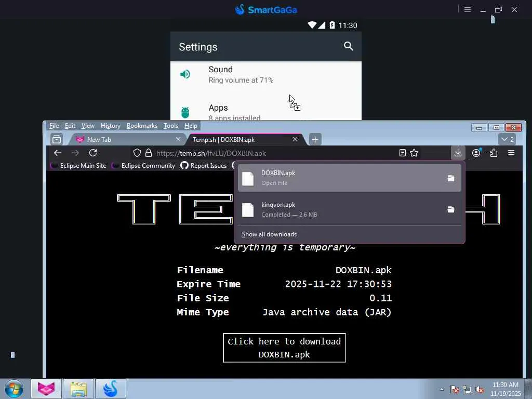Screen dimensions: 532x399
Task: Switch to the New Tab tab
Action: (x=127, y=139)
